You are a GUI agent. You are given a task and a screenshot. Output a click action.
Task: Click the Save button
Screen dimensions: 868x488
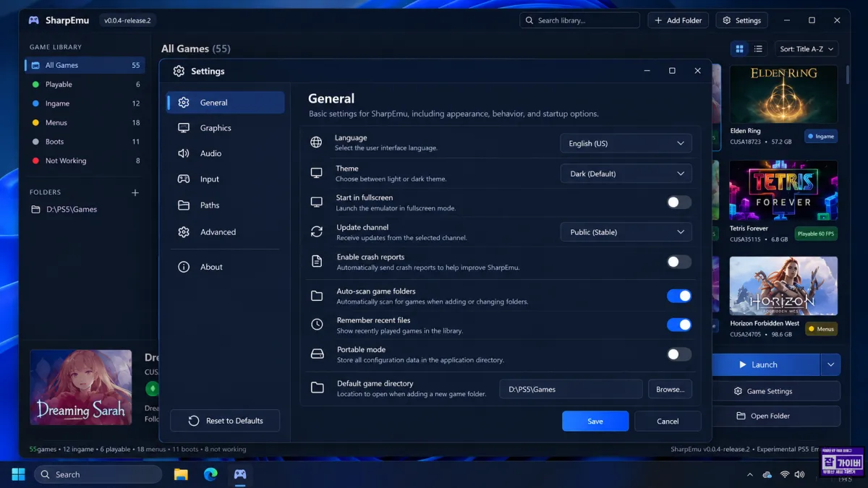[x=595, y=421]
